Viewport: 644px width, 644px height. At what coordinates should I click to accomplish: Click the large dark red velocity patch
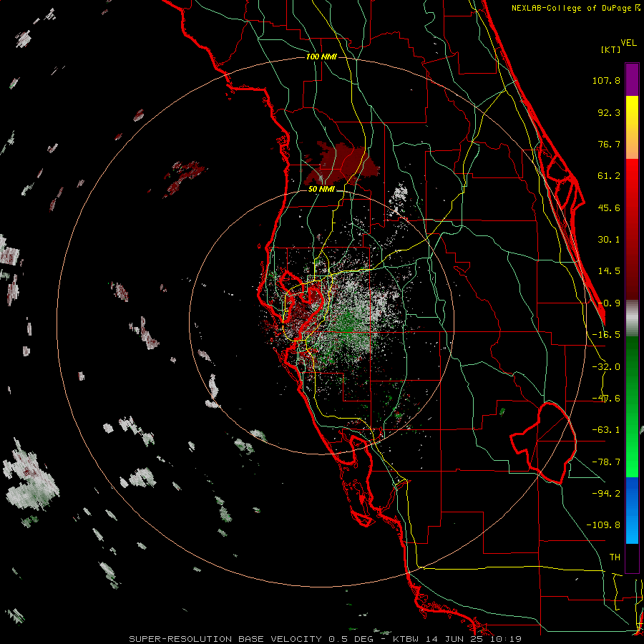[343, 165]
